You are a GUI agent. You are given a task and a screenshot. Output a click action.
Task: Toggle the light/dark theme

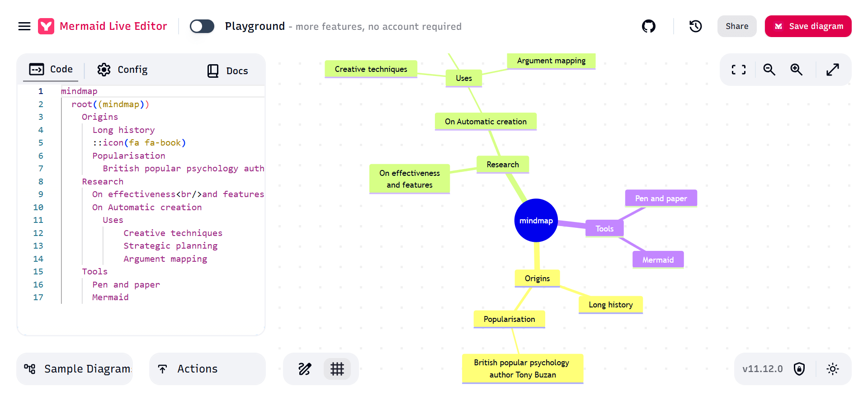click(833, 369)
